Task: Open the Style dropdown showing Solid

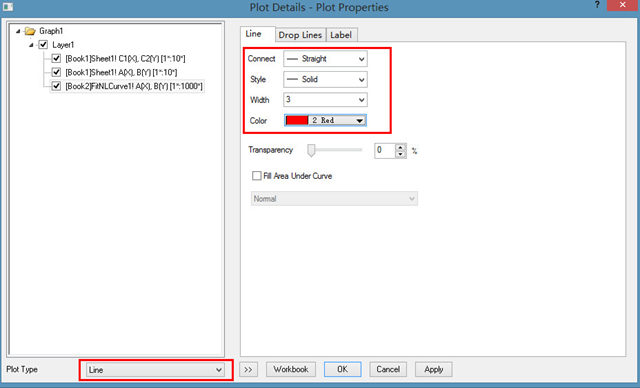Action: (325, 79)
